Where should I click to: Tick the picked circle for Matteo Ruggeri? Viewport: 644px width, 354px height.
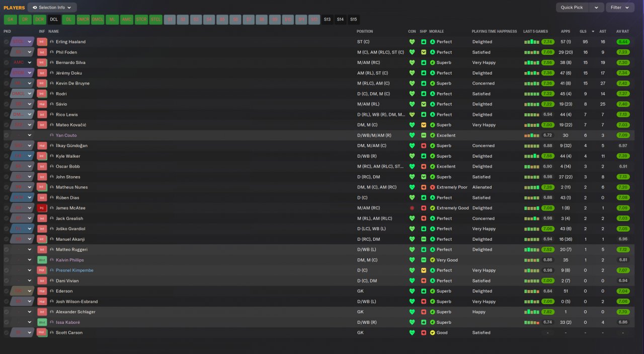coord(6,250)
